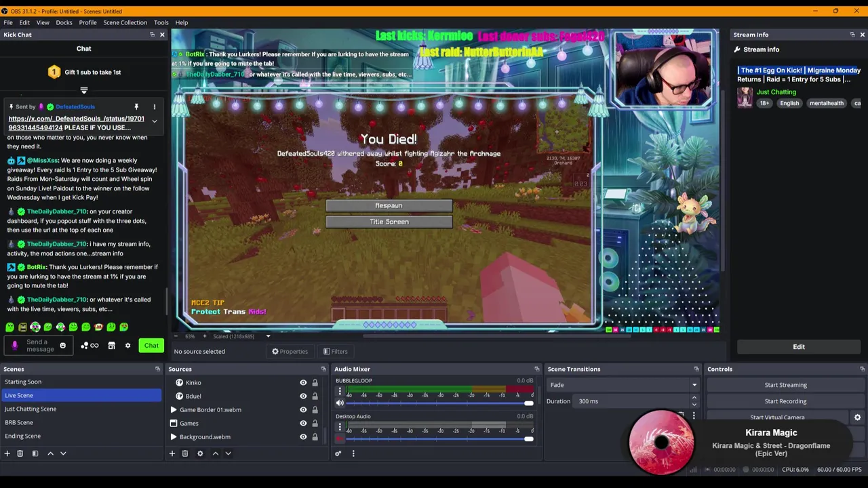Unmute the Desktop Audio source
Viewport: 868px width, 488px height.
click(x=340, y=439)
